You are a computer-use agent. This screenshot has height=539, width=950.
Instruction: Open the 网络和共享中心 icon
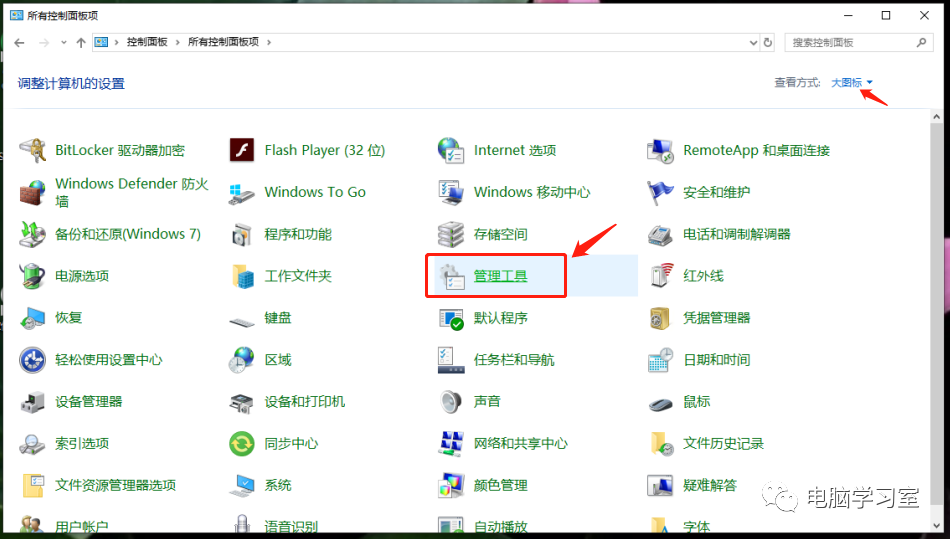pos(451,443)
